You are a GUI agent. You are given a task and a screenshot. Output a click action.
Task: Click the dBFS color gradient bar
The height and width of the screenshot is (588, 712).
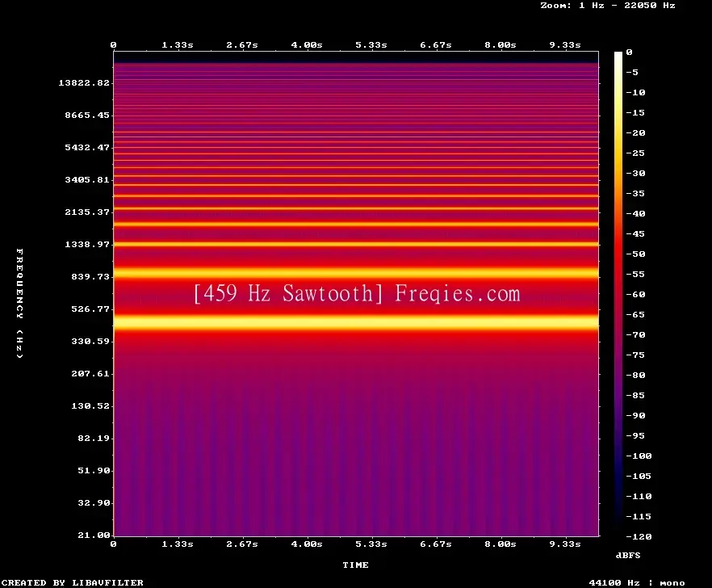pos(618,294)
